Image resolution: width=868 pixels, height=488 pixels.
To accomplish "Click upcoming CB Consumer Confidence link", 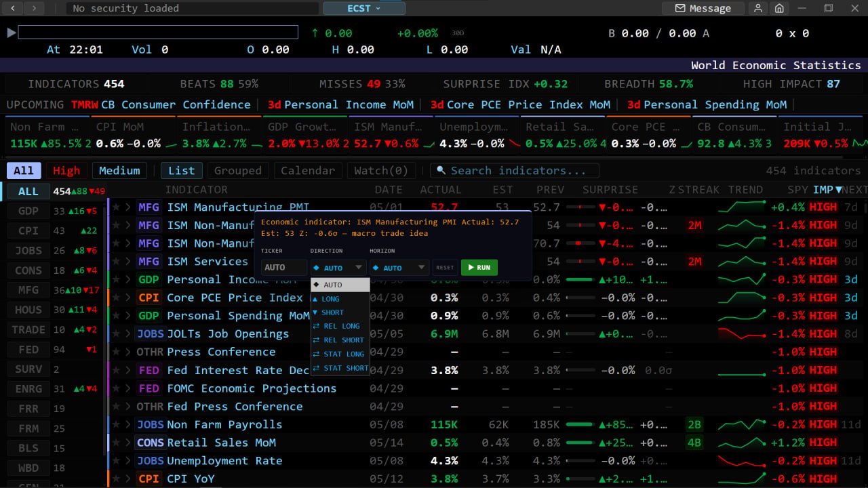I will click(176, 104).
